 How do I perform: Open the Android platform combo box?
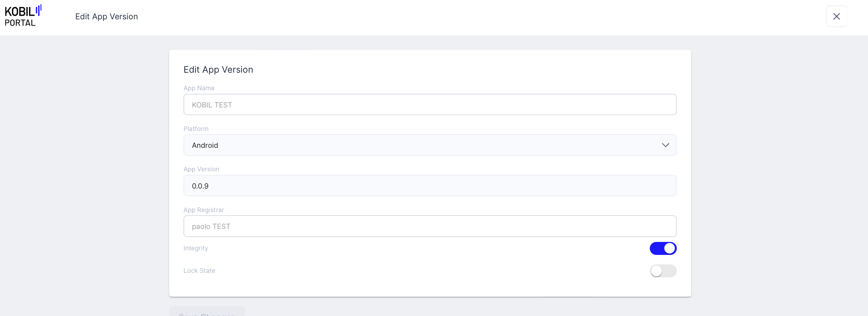pyautogui.click(x=421, y=145)
